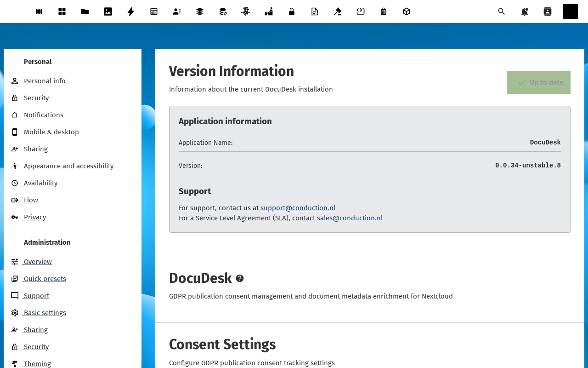Image resolution: width=588 pixels, height=368 pixels.
Task: Click the Consent Settings heading
Action: pyautogui.click(x=222, y=345)
